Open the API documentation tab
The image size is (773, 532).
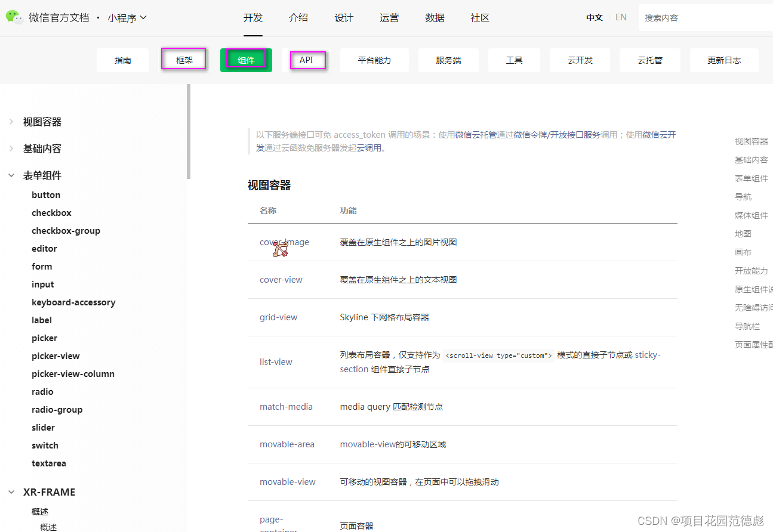point(306,60)
